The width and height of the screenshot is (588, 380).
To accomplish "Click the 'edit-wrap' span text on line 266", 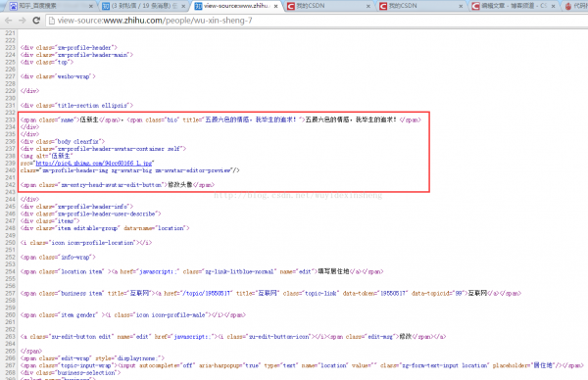I will pos(93,358).
